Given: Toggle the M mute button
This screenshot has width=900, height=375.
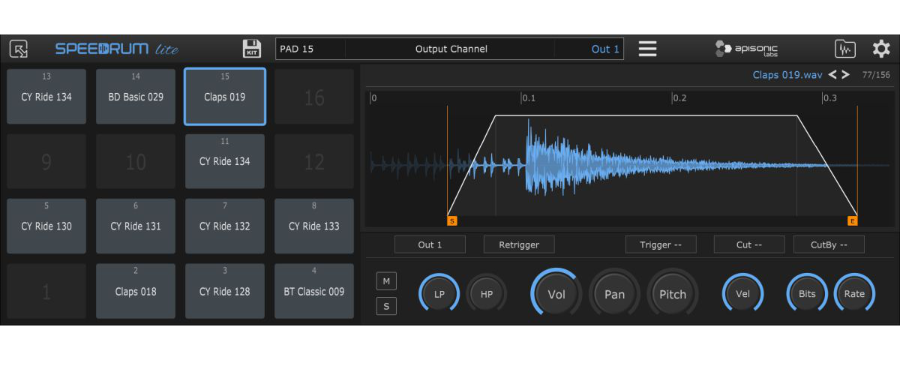Looking at the screenshot, I should [386, 281].
